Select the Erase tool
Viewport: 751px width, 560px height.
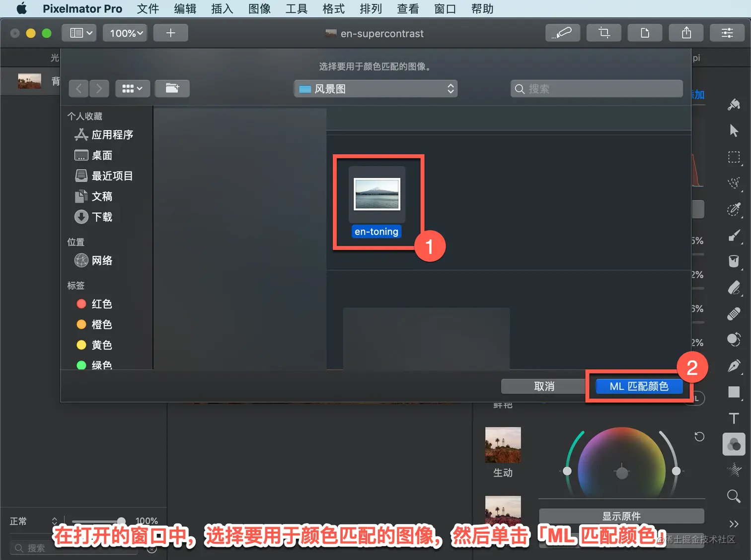click(x=734, y=288)
